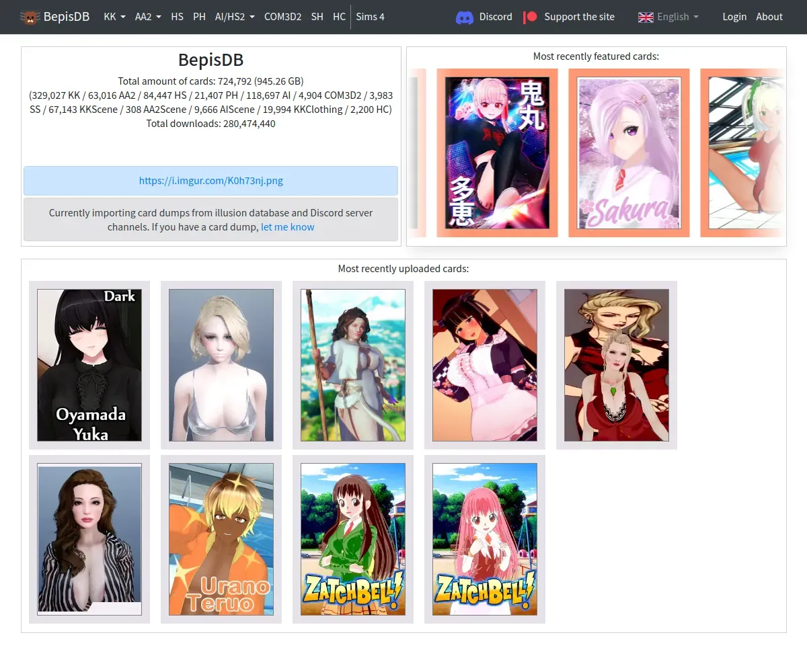Open the PH section
This screenshot has height=672, width=807.
[199, 17]
